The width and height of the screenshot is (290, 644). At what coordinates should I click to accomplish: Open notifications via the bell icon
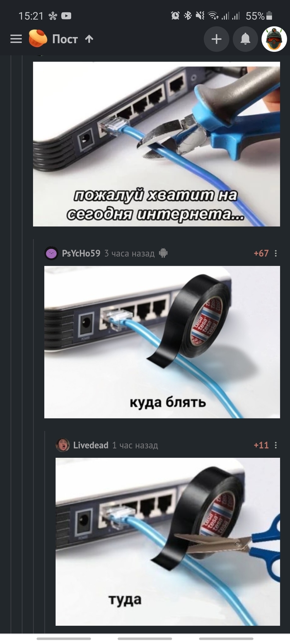pyautogui.click(x=245, y=39)
